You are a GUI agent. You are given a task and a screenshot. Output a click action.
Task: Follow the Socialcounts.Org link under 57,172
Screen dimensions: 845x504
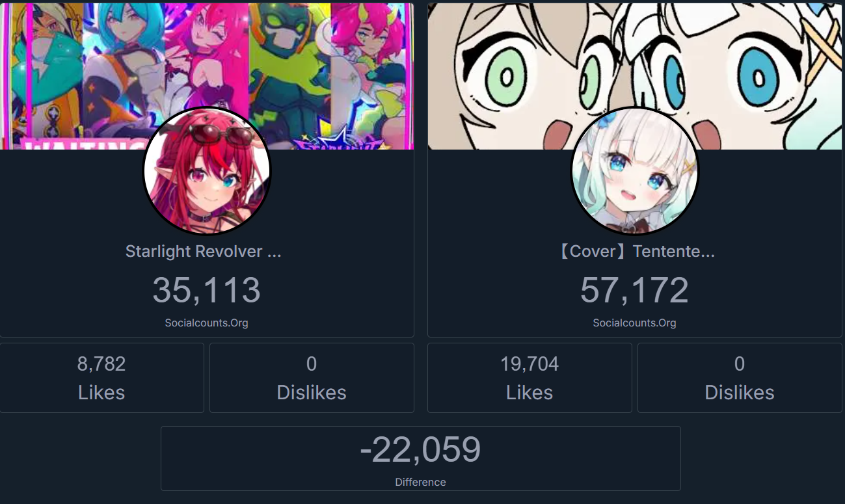coord(634,323)
